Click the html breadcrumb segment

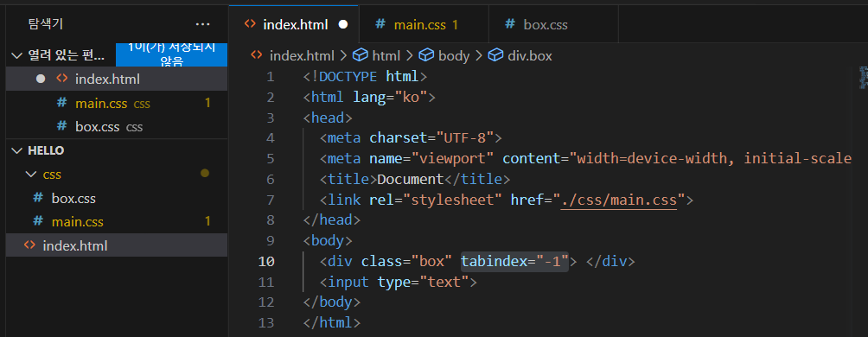386,56
